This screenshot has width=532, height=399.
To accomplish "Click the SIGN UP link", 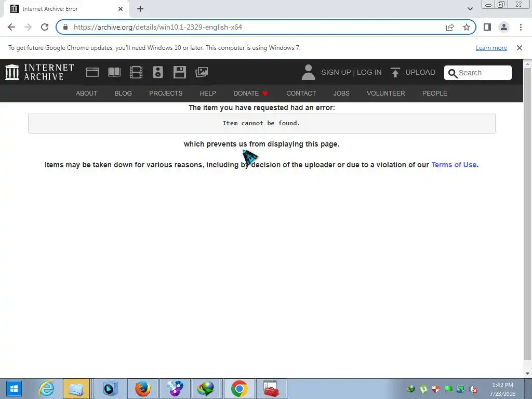I will click(336, 72).
